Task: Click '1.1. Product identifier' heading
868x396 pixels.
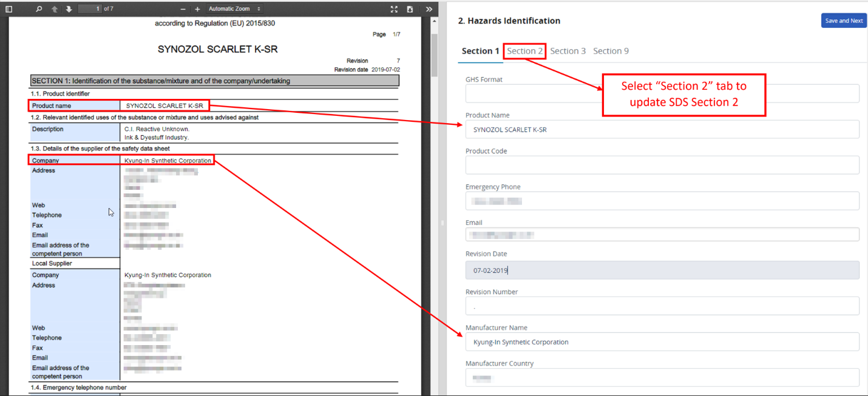Action: coord(61,94)
